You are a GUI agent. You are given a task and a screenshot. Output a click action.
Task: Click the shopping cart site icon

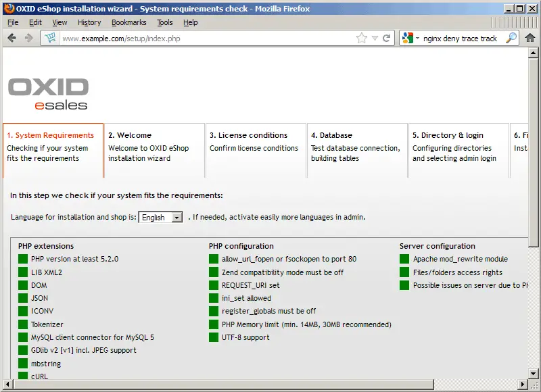(x=50, y=38)
